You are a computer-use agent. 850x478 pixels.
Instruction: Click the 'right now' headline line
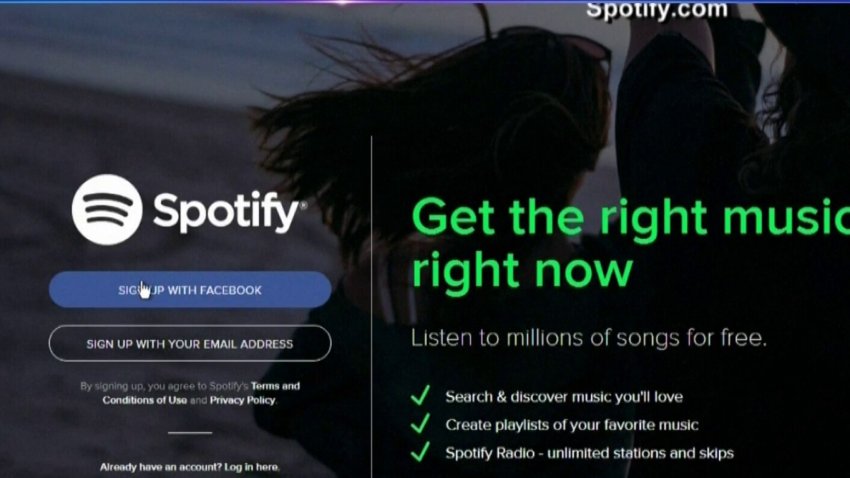522,270
